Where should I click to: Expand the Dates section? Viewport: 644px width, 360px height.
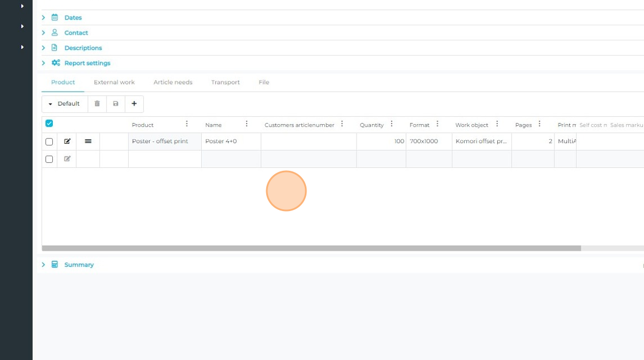click(72, 18)
